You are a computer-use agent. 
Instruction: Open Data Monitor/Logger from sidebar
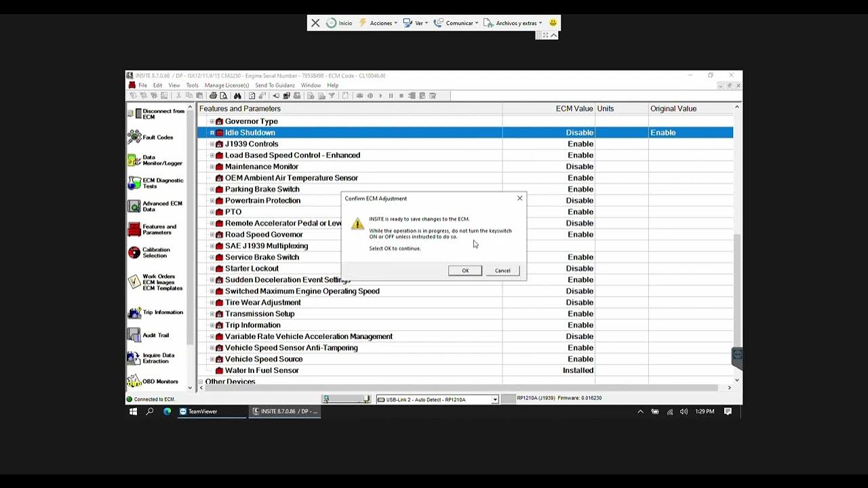click(x=155, y=160)
